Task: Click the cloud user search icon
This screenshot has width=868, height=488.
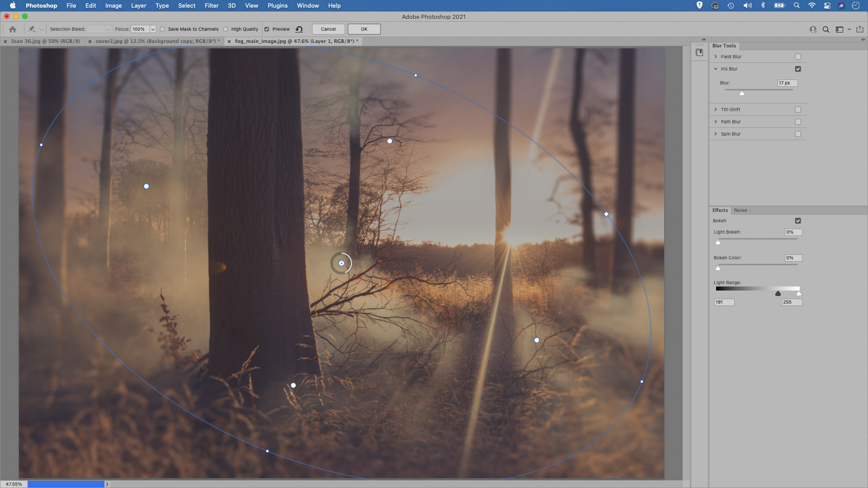Action: point(813,29)
